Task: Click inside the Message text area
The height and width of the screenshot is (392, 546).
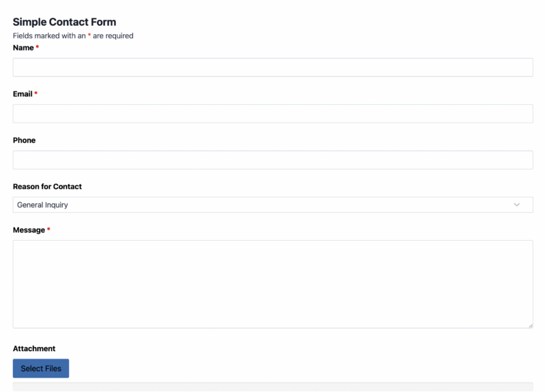Action: (272, 284)
